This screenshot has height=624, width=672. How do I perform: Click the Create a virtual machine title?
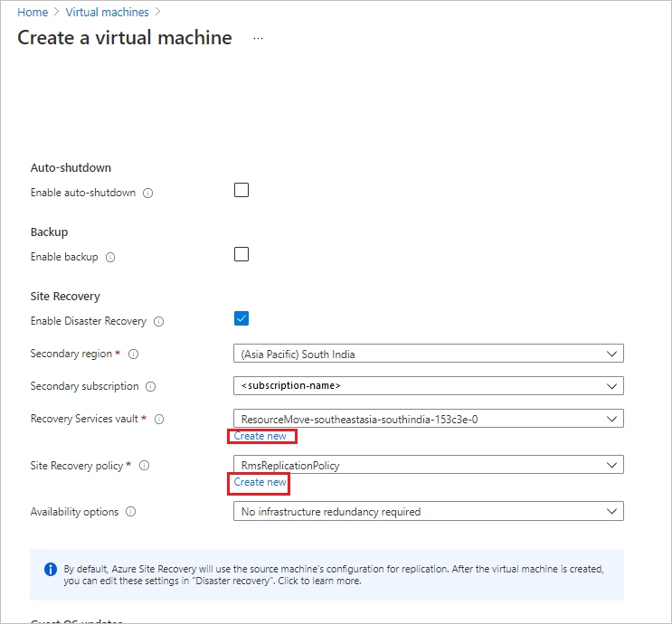pos(125,38)
